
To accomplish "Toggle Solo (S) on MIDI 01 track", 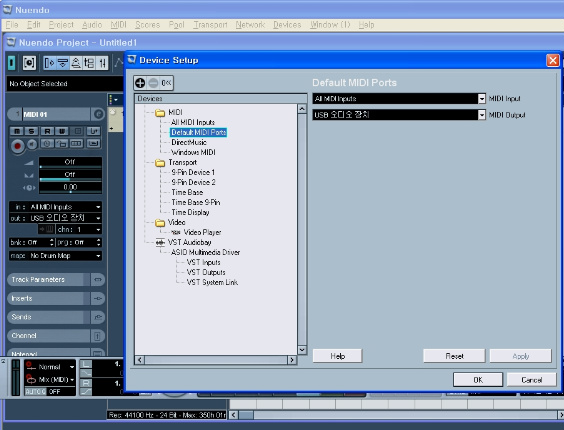I will click(32, 131).
